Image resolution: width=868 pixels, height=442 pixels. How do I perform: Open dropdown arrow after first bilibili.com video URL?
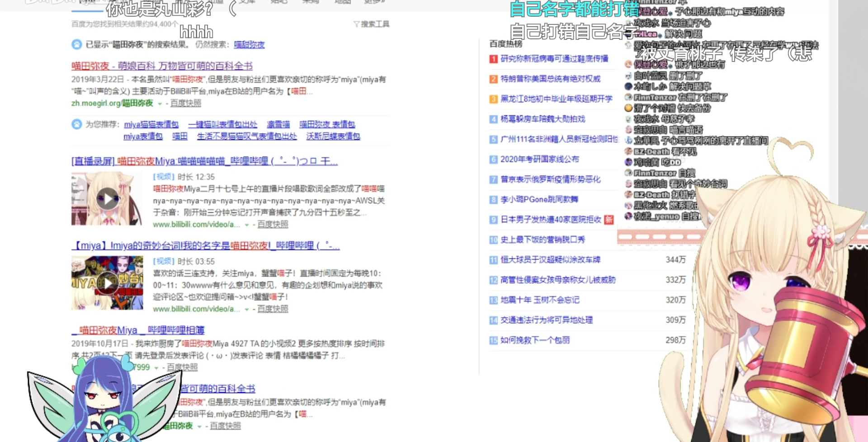pos(247,225)
